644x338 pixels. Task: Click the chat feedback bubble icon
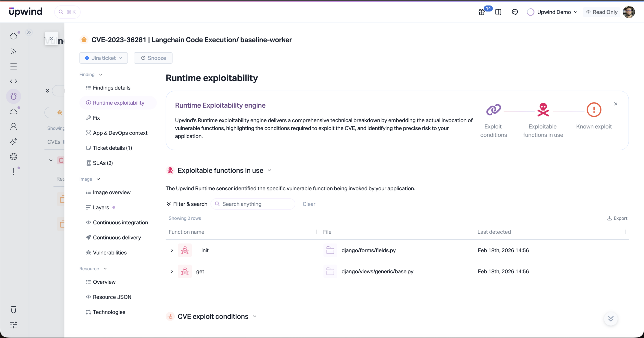tap(515, 12)
